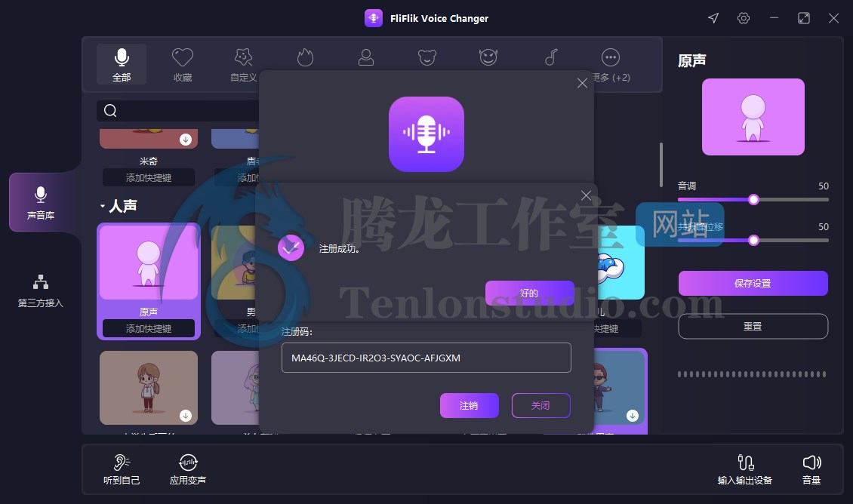Click the purple checkmark success icon
The height and width of the screenshot is (504, 853).
(291, 248)
